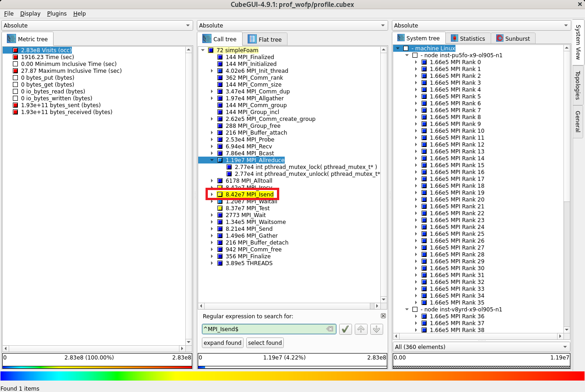This screenshot has width=585, height=392.
Task: Toggle checkbox for node inst-pu5fo-x9-ol905-n1
Action: (415, 55)
